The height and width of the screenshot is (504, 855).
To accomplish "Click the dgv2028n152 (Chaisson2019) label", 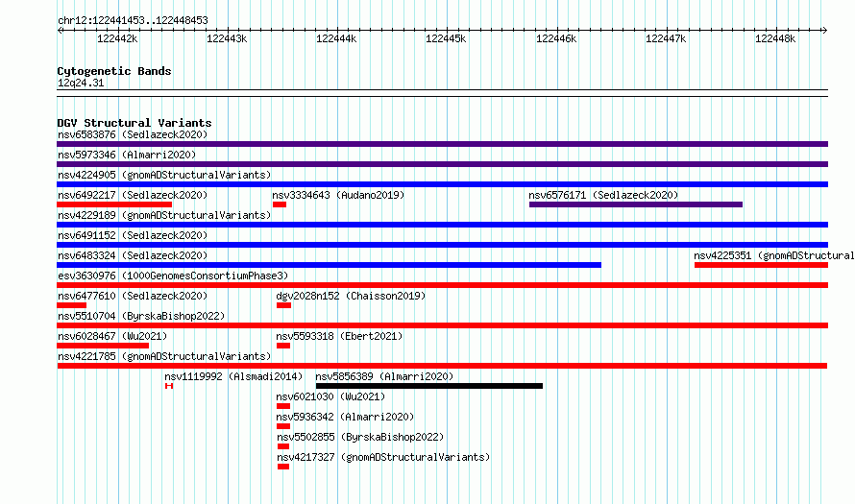I will [351, 296].
